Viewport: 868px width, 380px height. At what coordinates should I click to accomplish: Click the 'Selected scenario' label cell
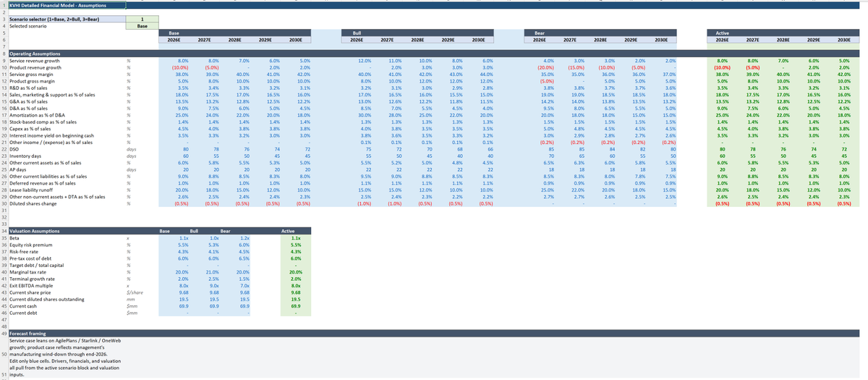point(67,25)
